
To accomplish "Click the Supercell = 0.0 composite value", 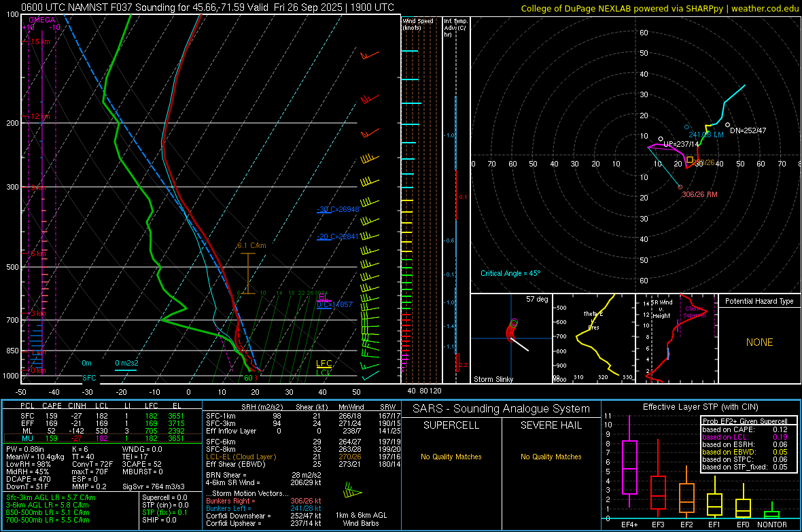I will (x=164, y=497).
